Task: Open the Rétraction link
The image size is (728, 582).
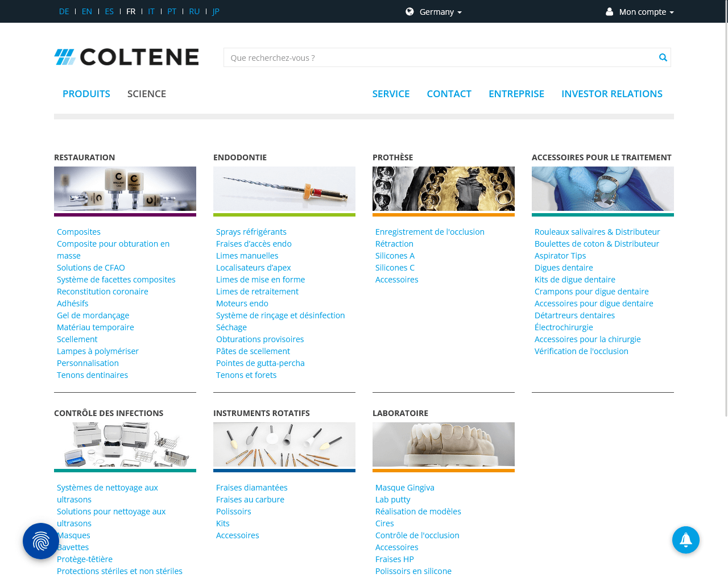Action: pyautogui.click(x=394, y=244)
